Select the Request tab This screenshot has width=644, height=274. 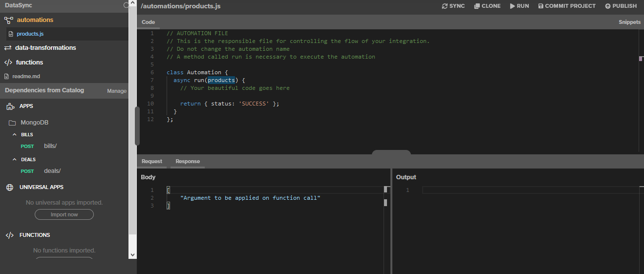pos(152,162)
